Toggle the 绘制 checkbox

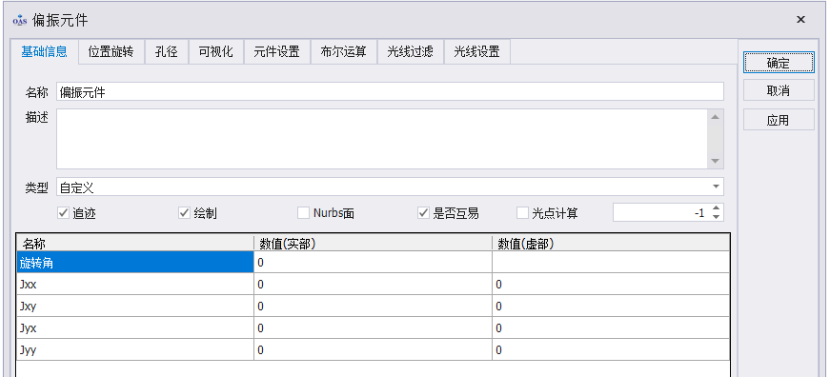[x=184, y=213]
